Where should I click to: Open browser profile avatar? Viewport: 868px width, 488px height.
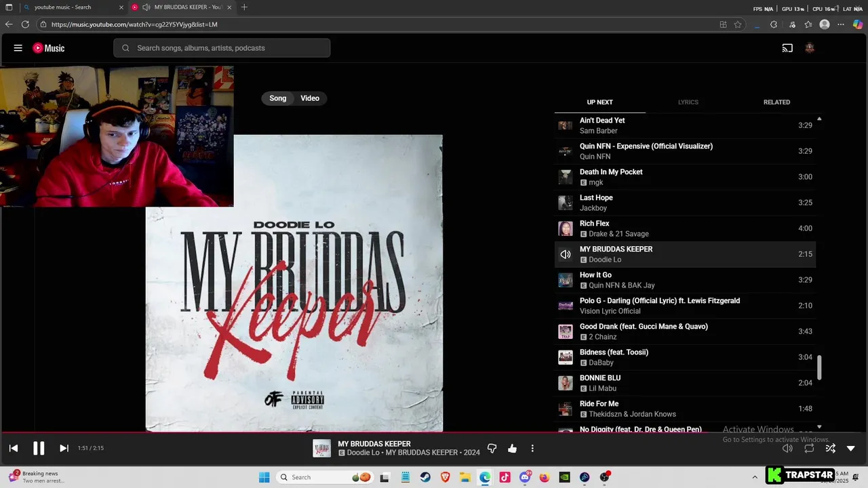point(825,24)
